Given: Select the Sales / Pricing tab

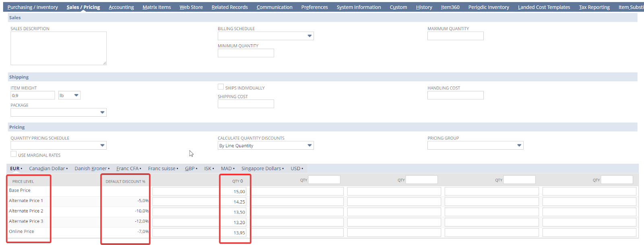Looking at the screenshot, I should tap(83, 7).
